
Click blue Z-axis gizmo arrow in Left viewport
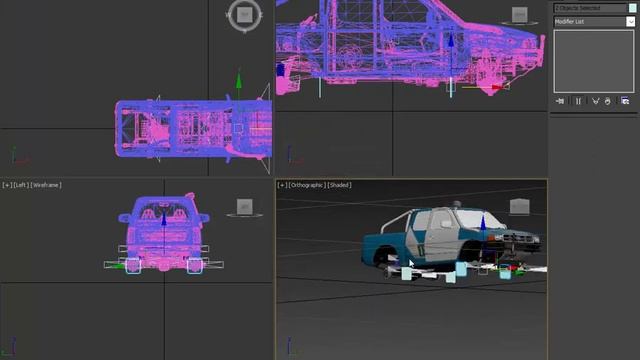click(164, 218)
